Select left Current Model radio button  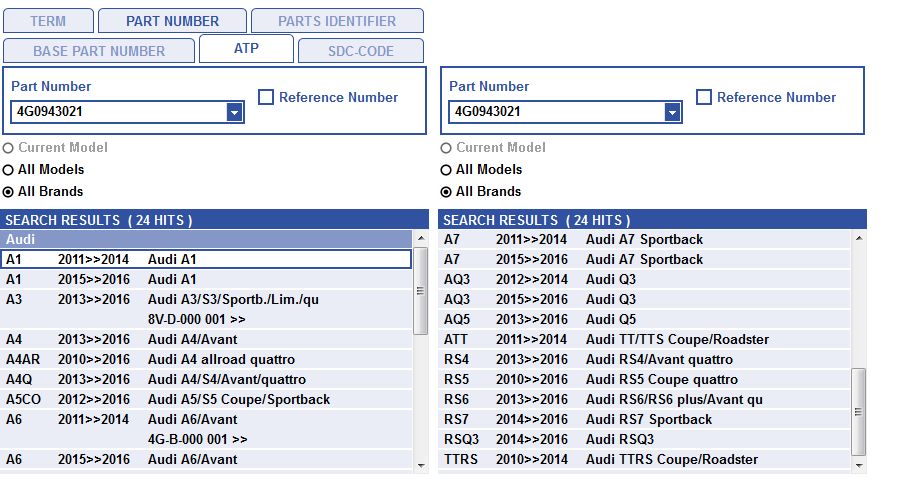8,148
